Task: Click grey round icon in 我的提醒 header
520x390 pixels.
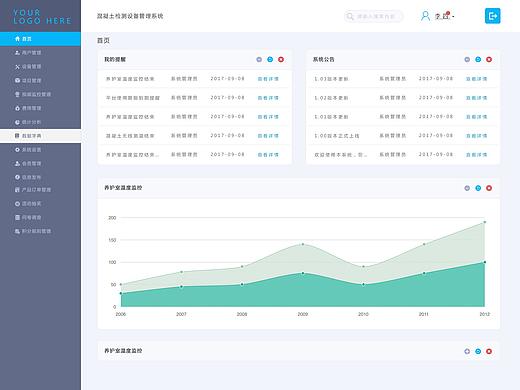Action: (x=259, y=59)
